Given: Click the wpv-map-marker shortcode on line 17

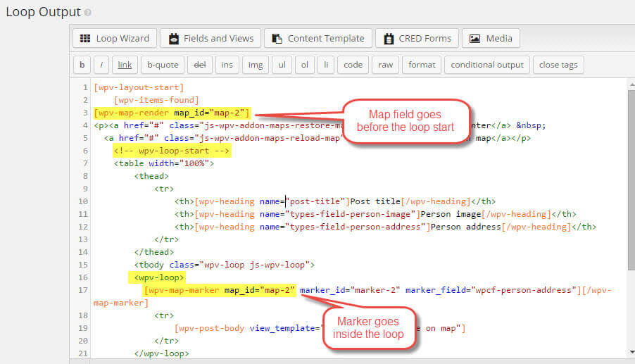Looking at the screenshot, I should pyautogui.click(x=220, y=290).
